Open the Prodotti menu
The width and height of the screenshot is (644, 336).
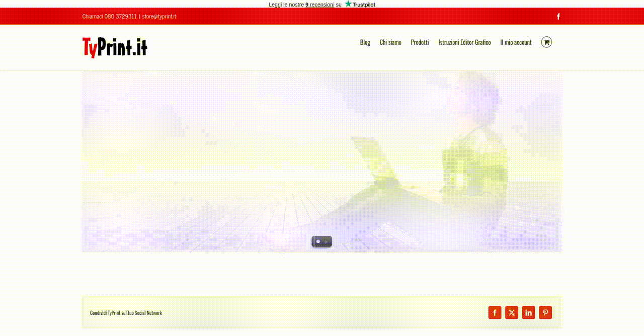point(420,42)
